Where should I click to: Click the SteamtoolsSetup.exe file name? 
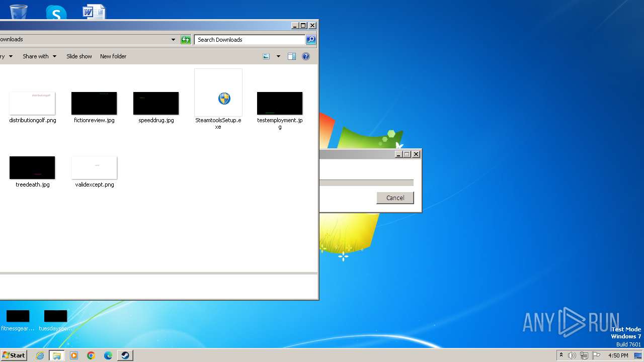click(x=218, y=124)
